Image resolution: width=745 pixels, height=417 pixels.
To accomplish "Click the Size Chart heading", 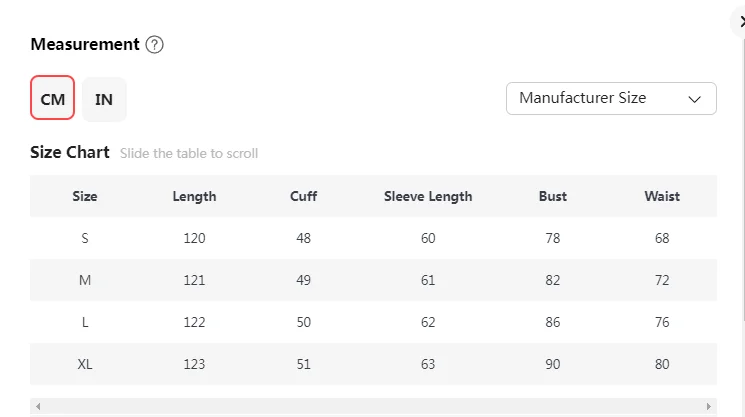I will click(70, 153).
